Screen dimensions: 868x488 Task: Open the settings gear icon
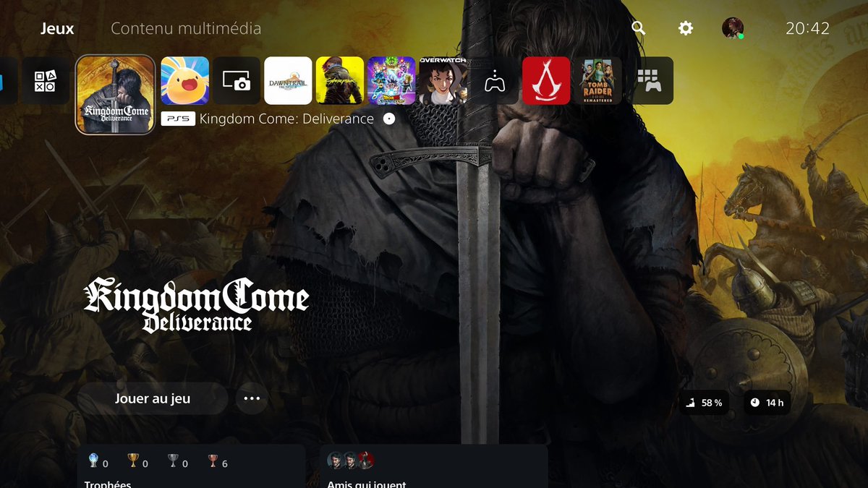[685, 28]
